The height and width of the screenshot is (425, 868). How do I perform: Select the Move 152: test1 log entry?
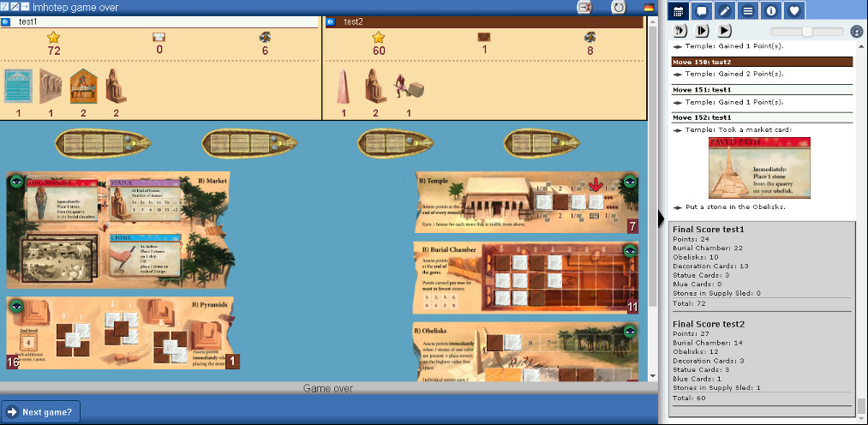(762, 118)
